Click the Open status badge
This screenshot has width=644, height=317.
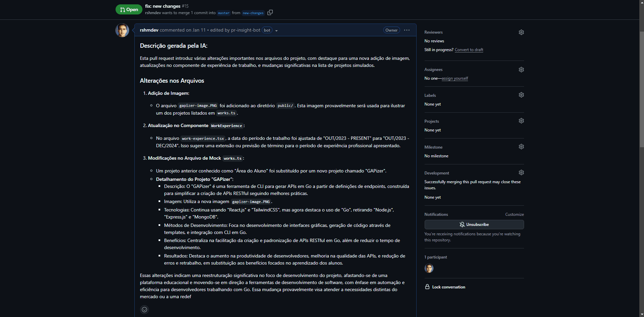pos(129,9)
